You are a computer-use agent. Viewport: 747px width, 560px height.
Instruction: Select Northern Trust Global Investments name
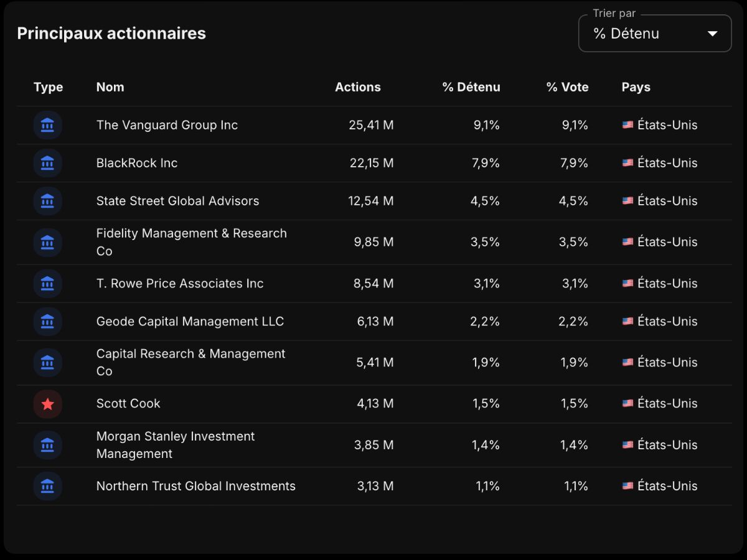(196, 486)
